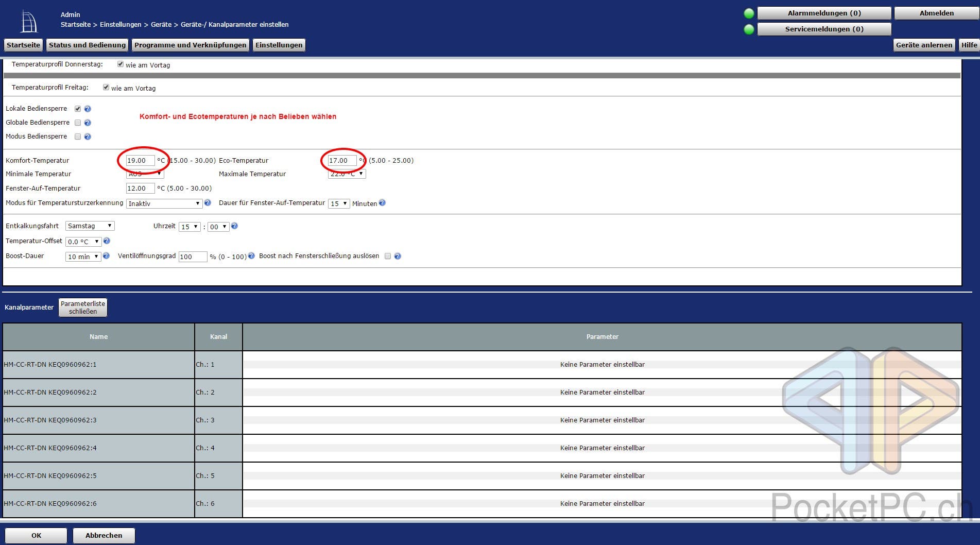The height and width of the screenshot is (545, 980).
Task: Enable Modus Bediensperre checkbox
Action: tap(78, 137)
